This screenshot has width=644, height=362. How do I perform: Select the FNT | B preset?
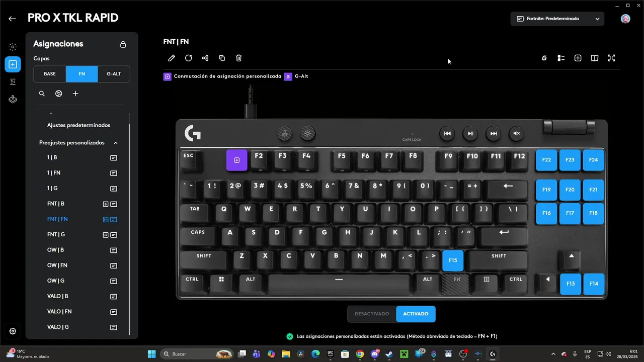[x=55, y=204]
